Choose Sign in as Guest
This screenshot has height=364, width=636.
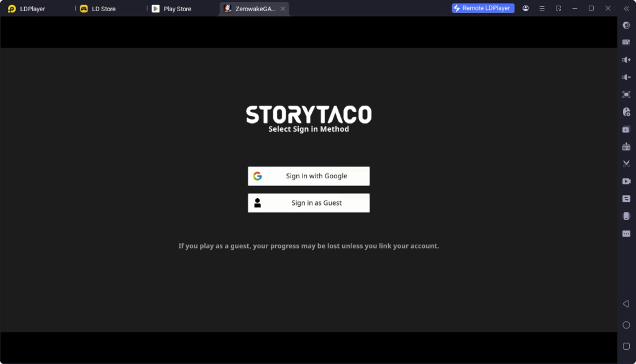[x=309, y=203]
